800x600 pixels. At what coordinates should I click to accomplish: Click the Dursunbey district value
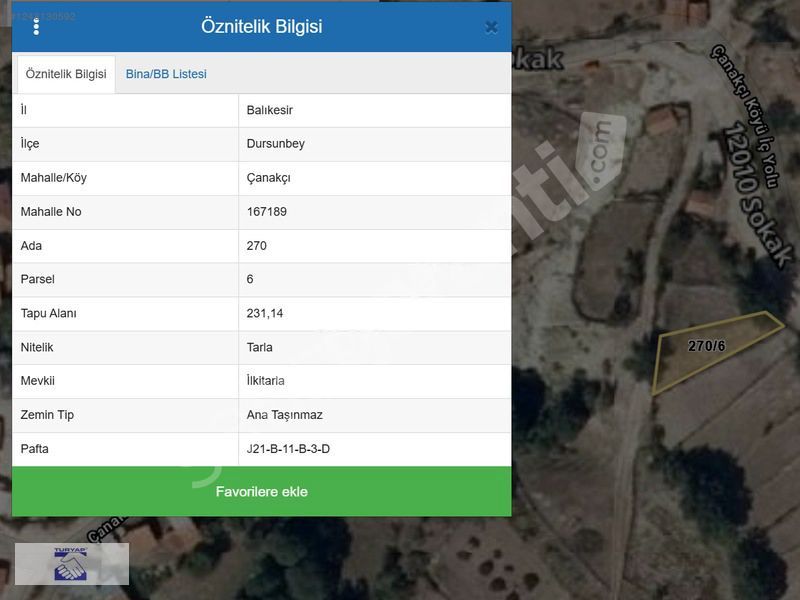276,144
